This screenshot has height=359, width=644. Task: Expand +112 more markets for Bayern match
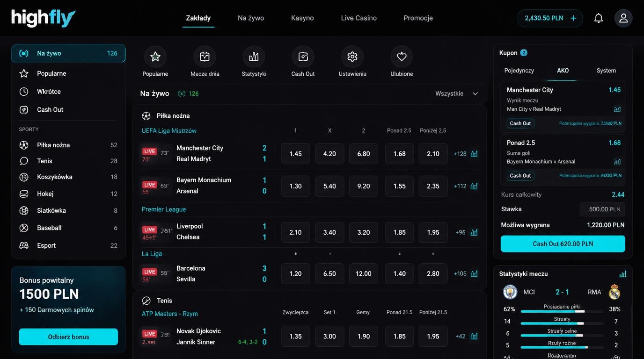pyautogui.click(x=460, y=186)
